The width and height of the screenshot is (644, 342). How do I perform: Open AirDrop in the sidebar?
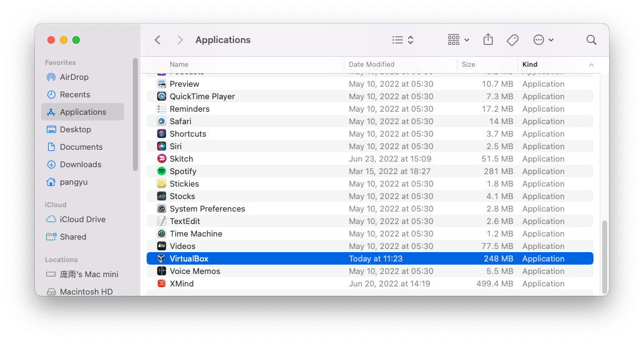(82, 77)
